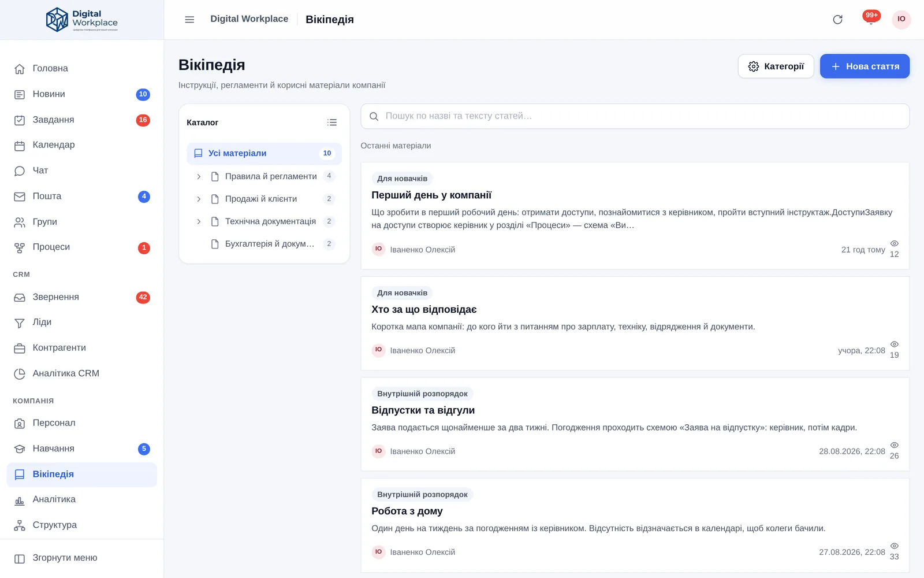Open the IO user avatar menu

(x=901, y=19)
